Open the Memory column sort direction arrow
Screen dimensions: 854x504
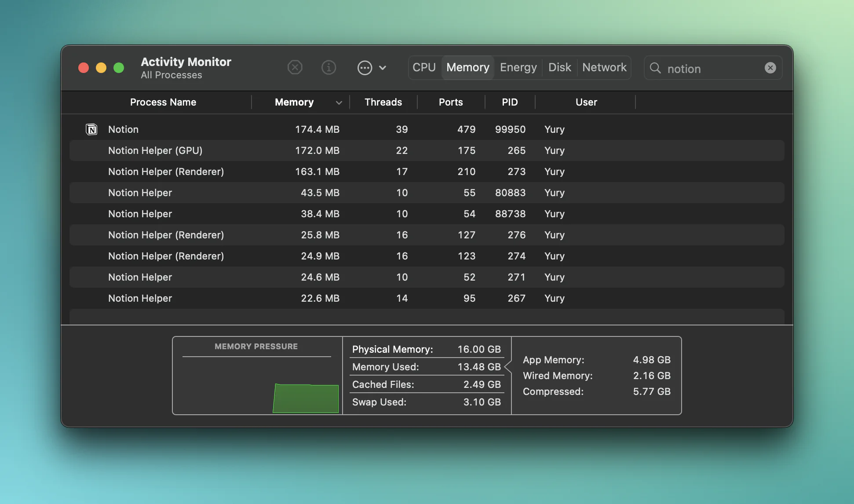click(x=339, y=102)
